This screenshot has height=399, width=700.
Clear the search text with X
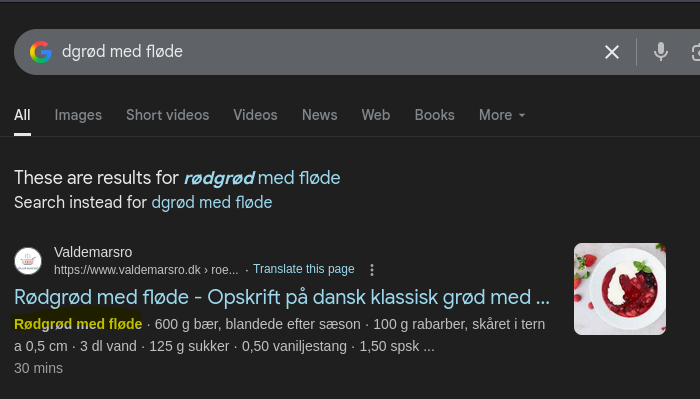click(x=612, y=52)
